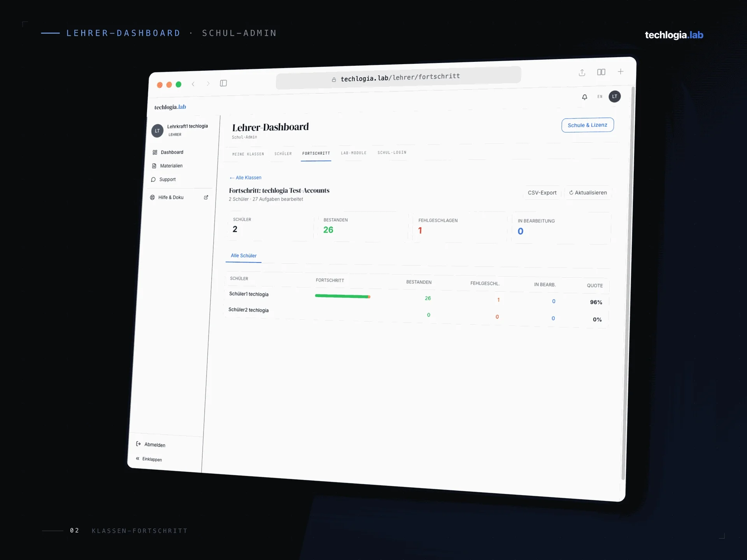This screenshot has width=747, height=560.
Task: Click the In Bearb. column header
Action: point(545,285)
